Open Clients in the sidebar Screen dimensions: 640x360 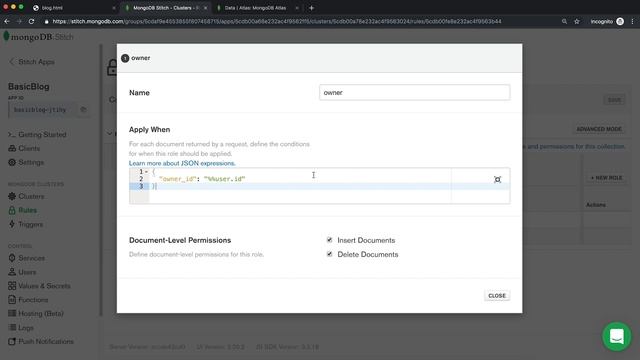click(x=29, y=149)
